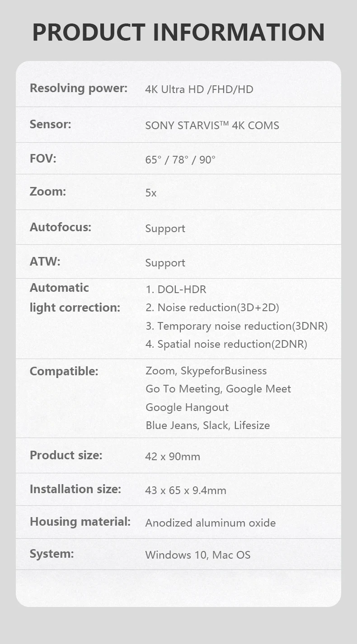
Task: Click the 43 x 65 x 9.4mm value
Action: tap(186, 490)
